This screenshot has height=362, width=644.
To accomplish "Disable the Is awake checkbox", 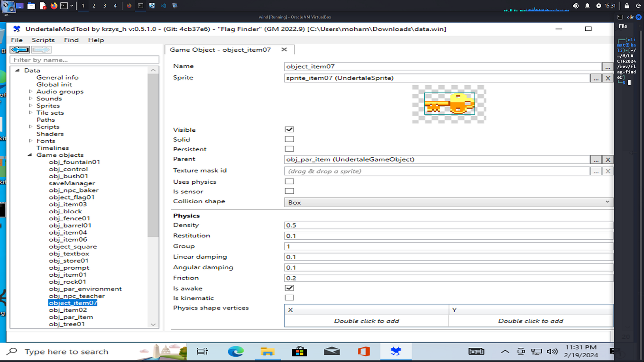I will pyautogui.click(x=289, y=288).
